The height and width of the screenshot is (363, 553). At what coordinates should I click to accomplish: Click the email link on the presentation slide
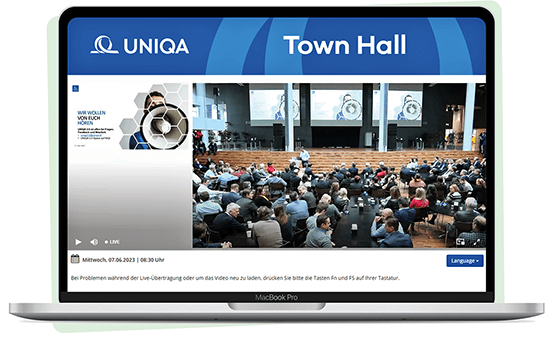(91, 135)
